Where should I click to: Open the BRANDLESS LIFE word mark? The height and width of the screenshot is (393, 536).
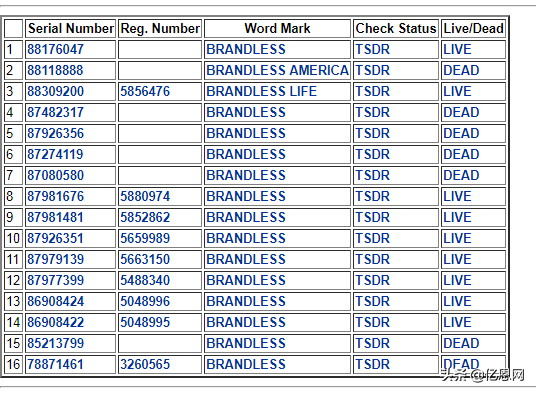(x=262, y=92)
